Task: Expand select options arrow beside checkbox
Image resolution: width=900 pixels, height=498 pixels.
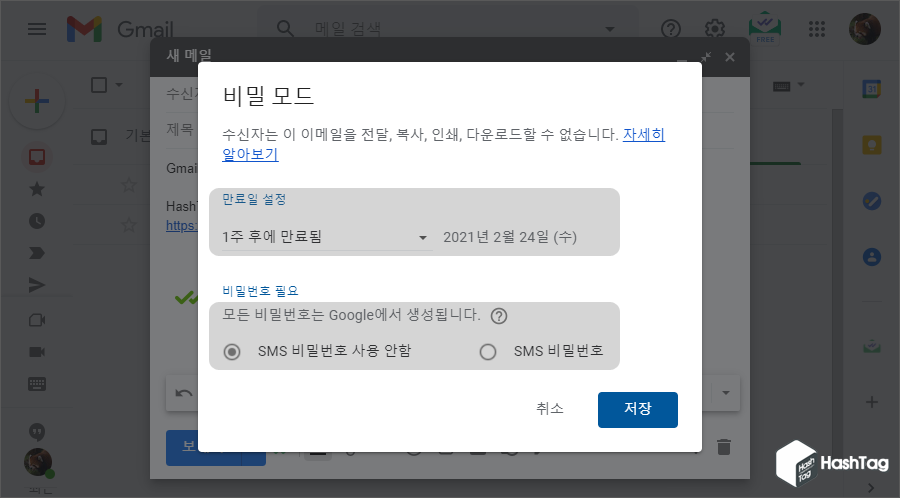Action: (119, 85)
